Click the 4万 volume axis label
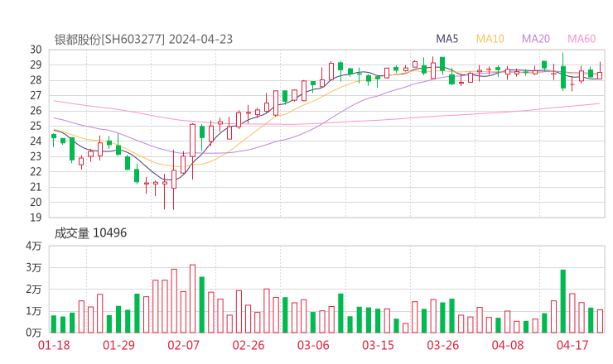 pos(34,246)
